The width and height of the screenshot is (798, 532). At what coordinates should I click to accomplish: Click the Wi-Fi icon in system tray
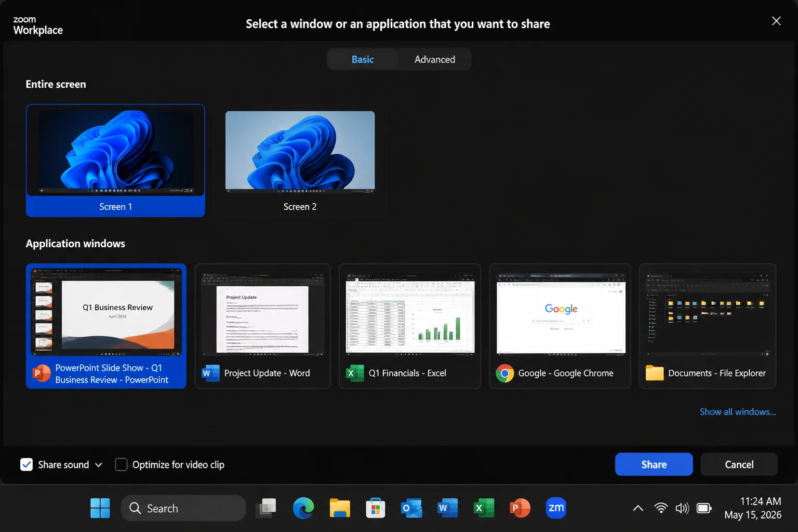pyautogui.click(x=661, y=508)
